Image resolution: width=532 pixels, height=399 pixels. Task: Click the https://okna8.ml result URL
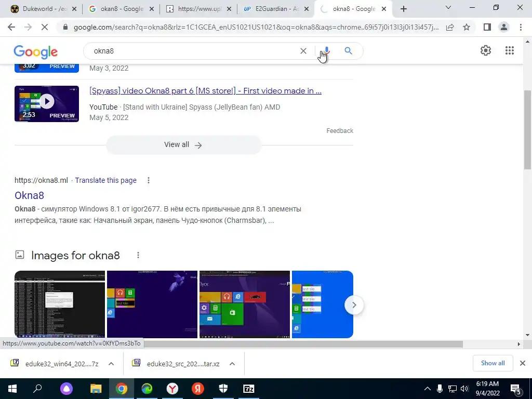[41, 180]
